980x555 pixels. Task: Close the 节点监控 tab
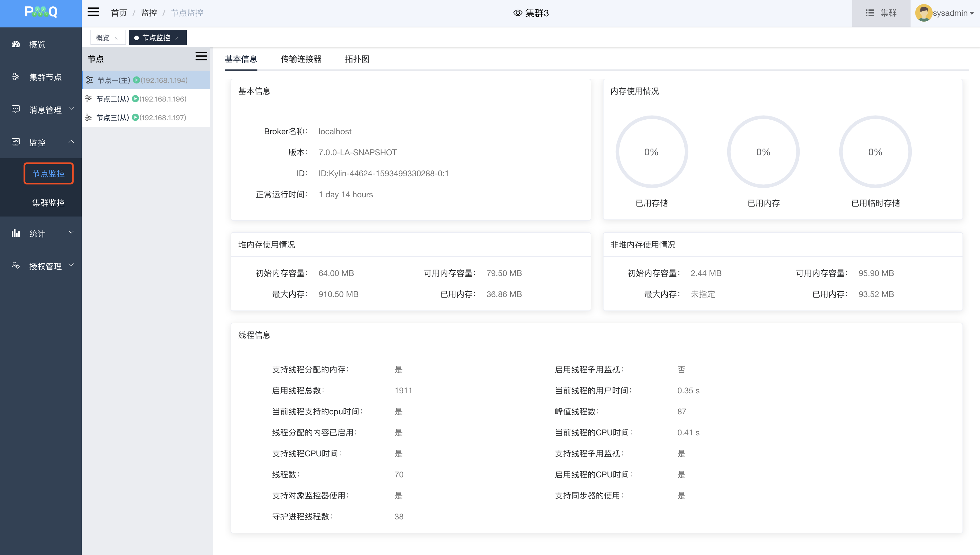click(177, 39)
